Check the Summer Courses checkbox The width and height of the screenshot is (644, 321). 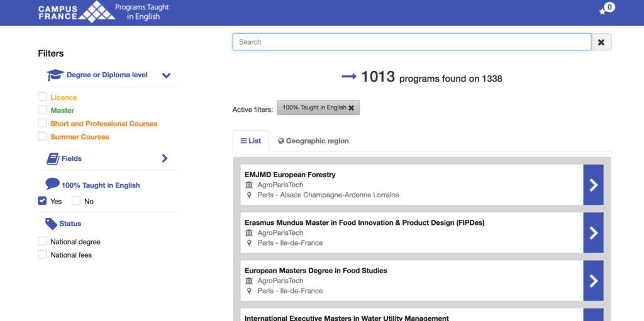coord(42,136)
